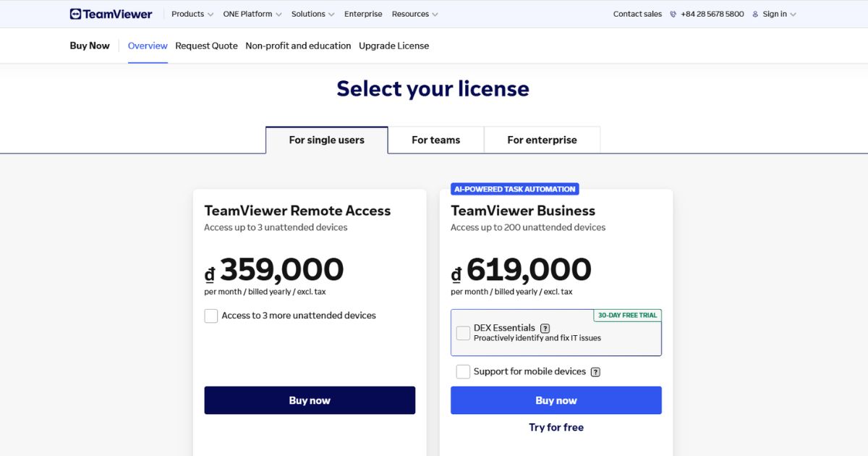
Task: Open the Upgrade License page
Action: 393,46
